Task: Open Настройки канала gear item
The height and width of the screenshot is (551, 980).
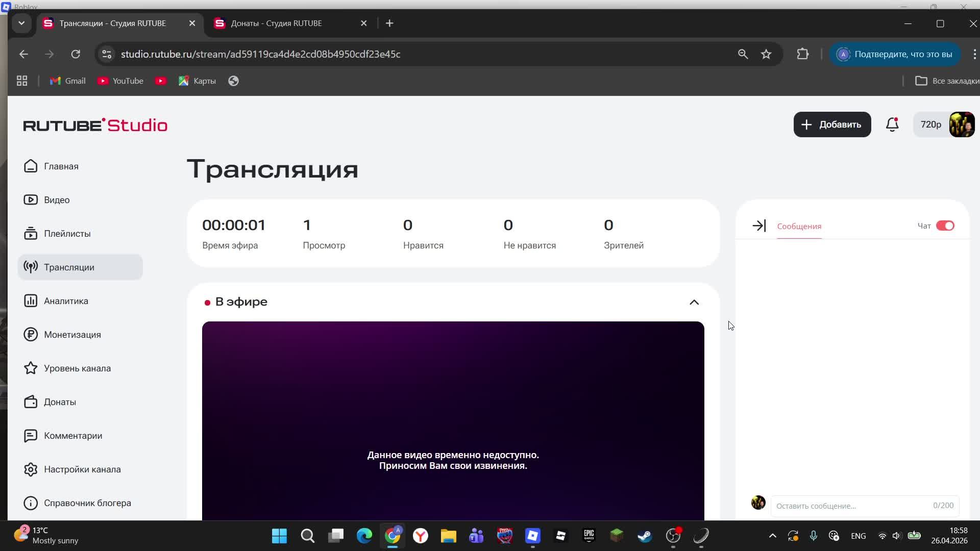Action: (82, 469)
